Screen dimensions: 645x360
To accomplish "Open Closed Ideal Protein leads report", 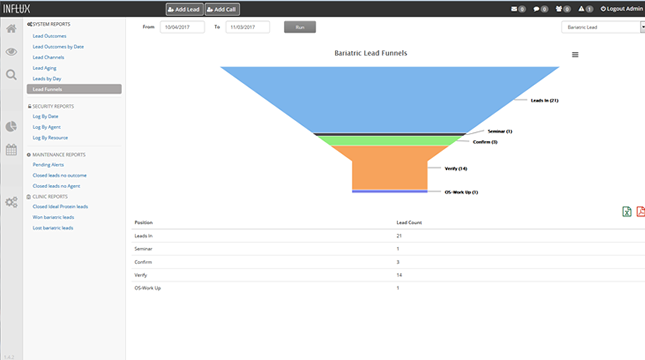I will (x=60, y=207).
